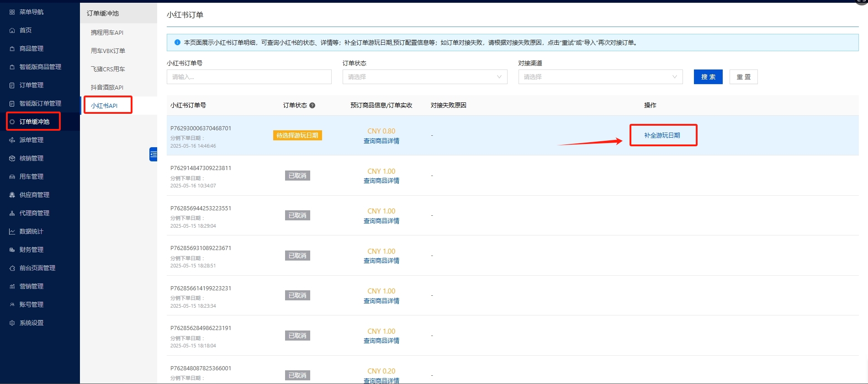
Task: Click the info icon in notice banner
Action: 177,43
